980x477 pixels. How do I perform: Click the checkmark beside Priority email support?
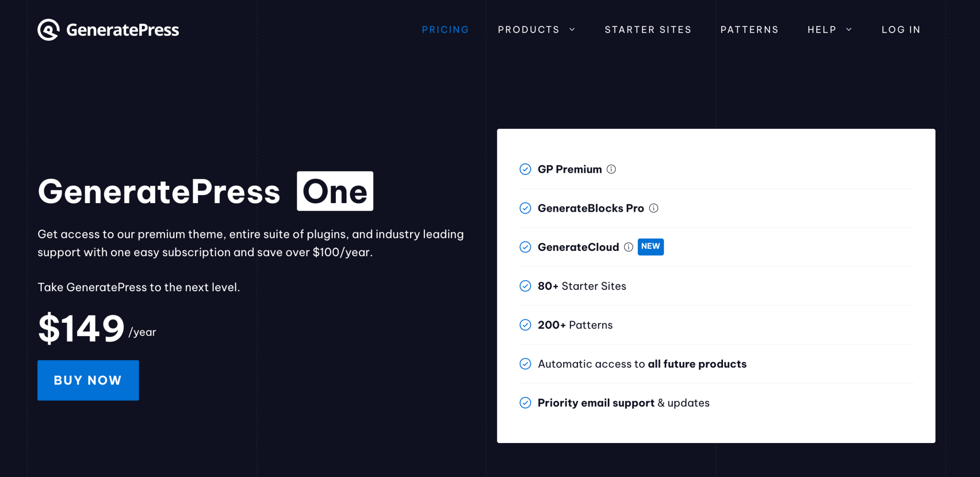pyautogui.click(x=525, y=403)
